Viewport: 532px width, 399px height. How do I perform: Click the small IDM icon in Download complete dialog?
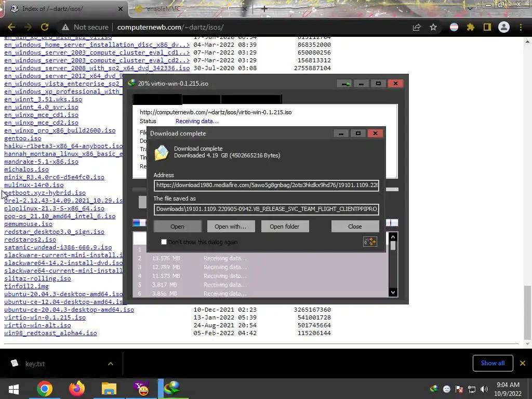click(370, 242)
